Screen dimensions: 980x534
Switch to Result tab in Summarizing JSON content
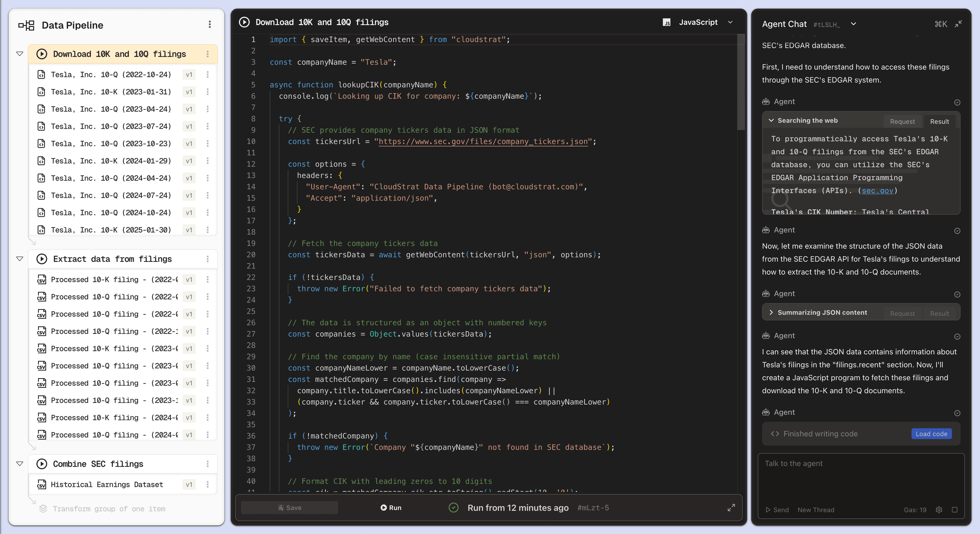[939, 313]
